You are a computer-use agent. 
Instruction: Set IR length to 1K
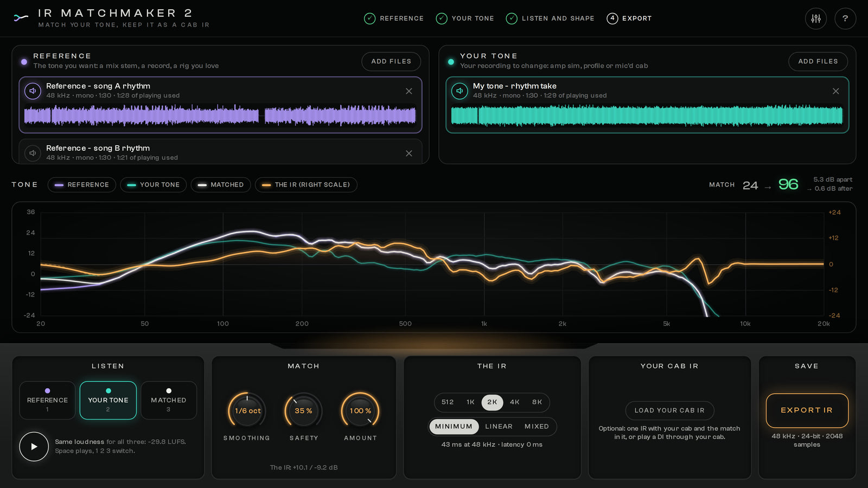[470, 402]
